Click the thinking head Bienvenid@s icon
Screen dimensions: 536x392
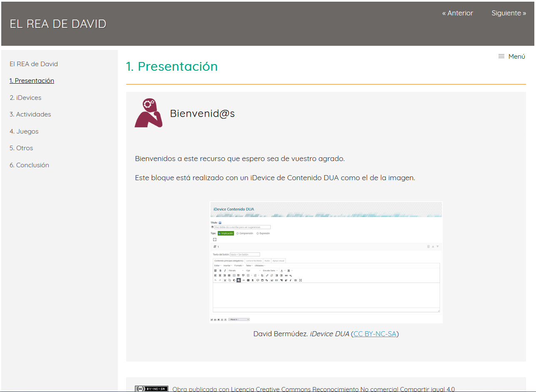(x=148, y=113)
